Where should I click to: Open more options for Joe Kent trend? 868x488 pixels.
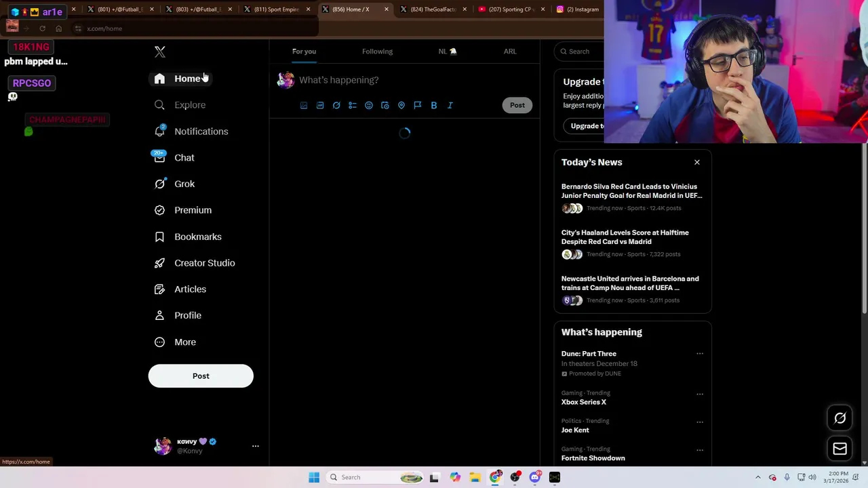coord(700,422)
